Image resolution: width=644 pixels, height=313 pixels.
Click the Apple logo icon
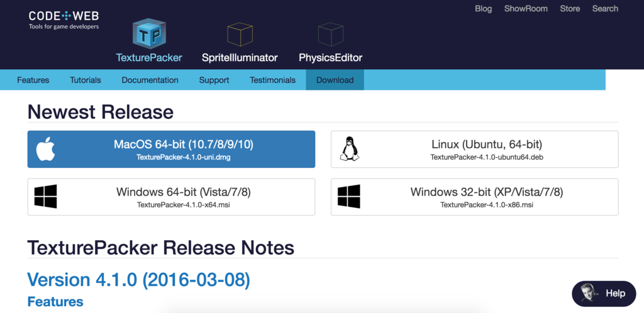(45, 149)
